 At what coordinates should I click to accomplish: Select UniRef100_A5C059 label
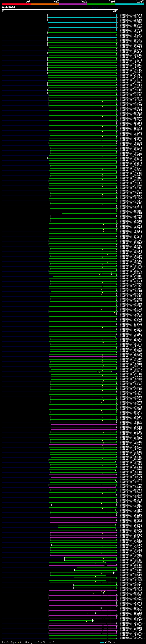pyautogui.click(x=131, y=35)
